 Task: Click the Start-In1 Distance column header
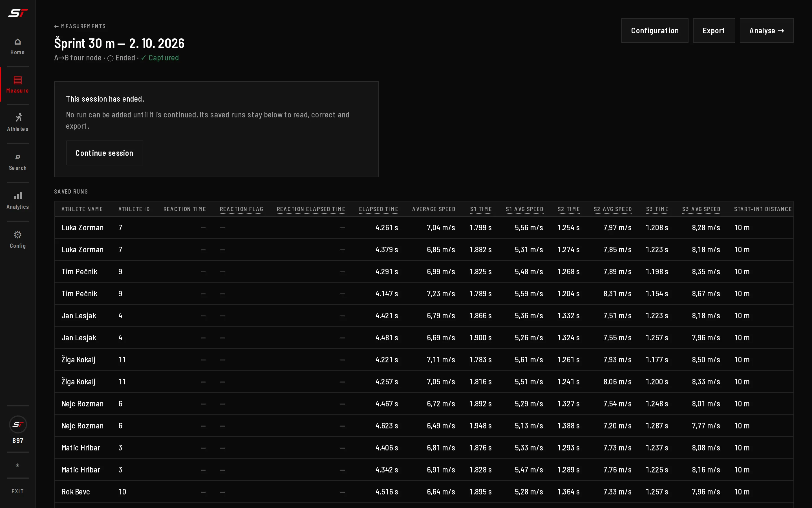pyautogui.click(x=763, y=209)
